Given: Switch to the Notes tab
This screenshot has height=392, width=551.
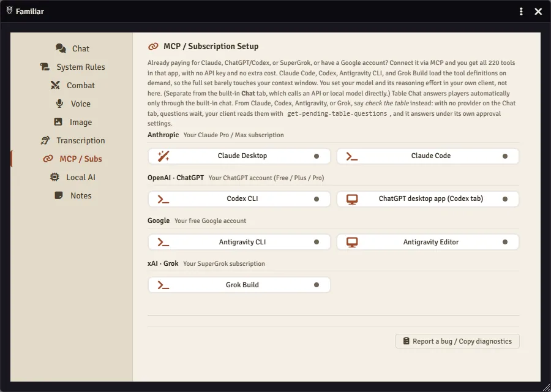Looking at the screenshot, I should pyautogui.click(x=72, y=195).
